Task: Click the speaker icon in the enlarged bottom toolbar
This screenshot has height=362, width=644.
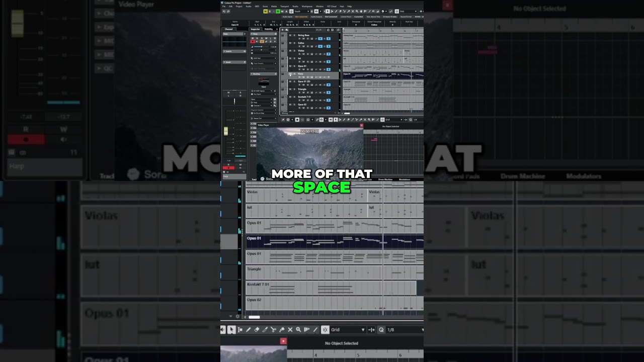Action: click(223, 330)
